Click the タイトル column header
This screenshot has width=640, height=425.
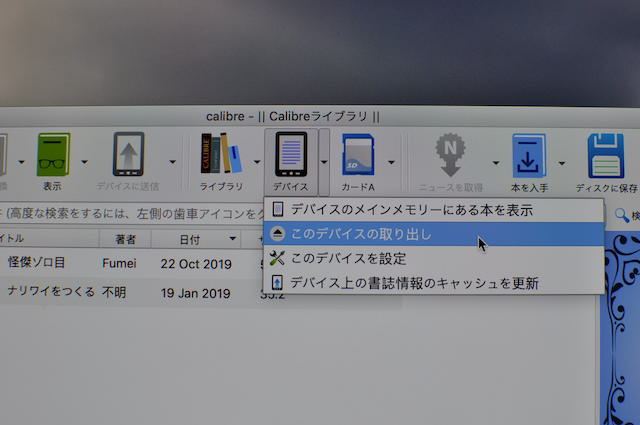tap(49, 238)
